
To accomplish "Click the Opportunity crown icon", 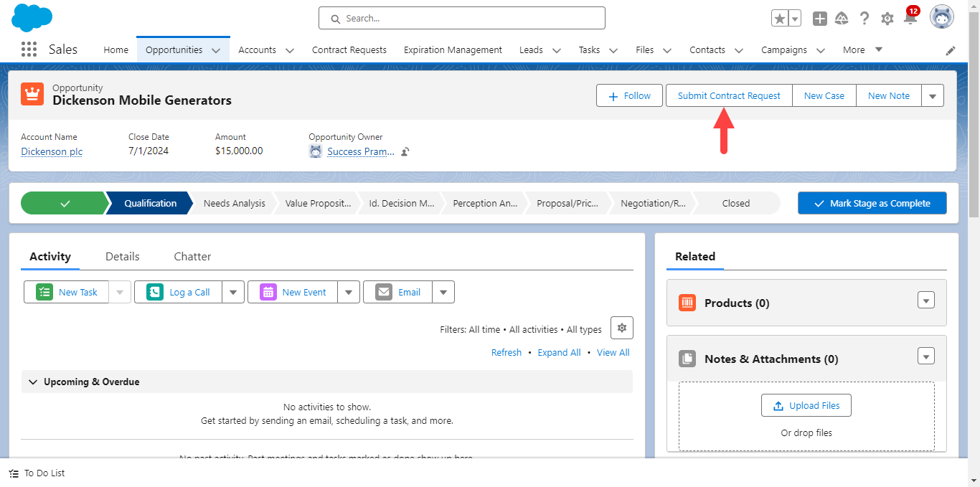I will (x=32, y=94).
